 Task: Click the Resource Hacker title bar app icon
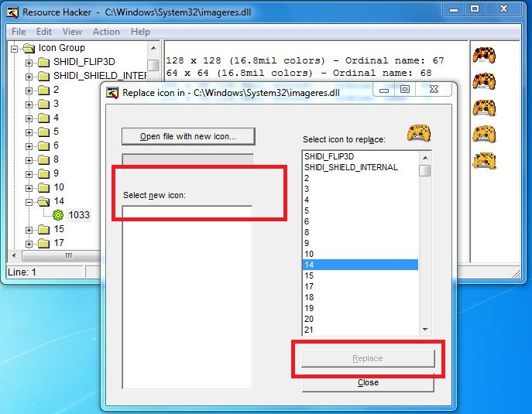[x=12, y=12]
